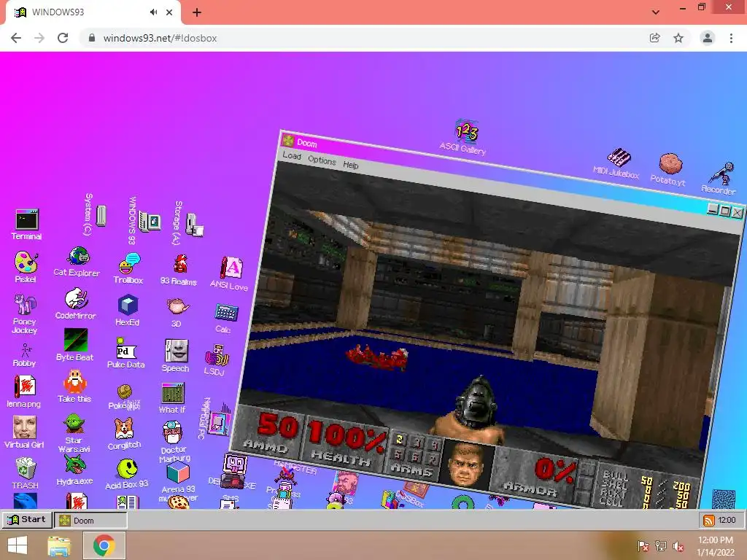Open the CodeMirror icon
This screenshot has height=560, width=747.
coord(75,303)
